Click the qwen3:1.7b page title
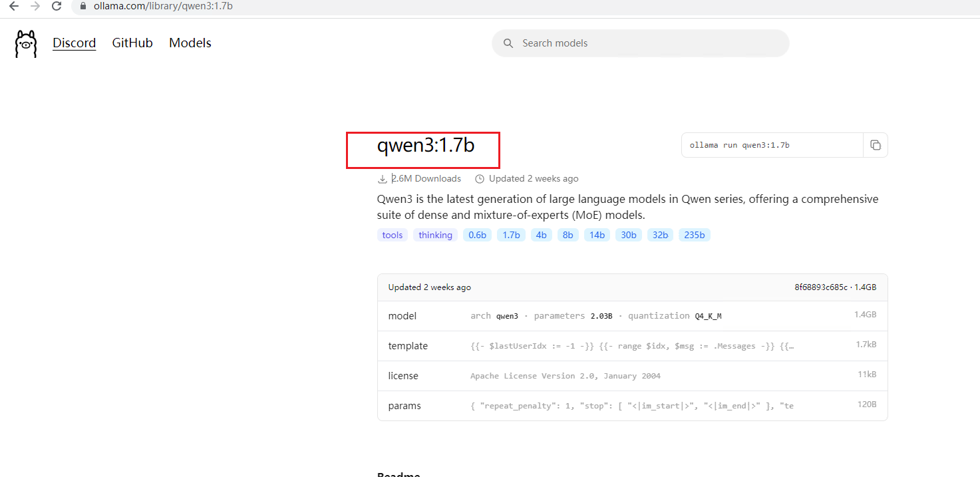Viewport: 980px width, 477px height. [x=426, y=145]
